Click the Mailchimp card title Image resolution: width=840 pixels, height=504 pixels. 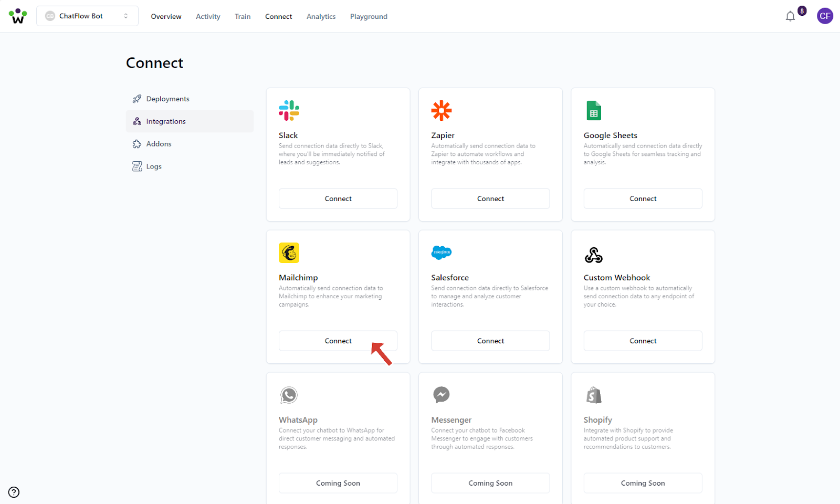coord(298,278)
